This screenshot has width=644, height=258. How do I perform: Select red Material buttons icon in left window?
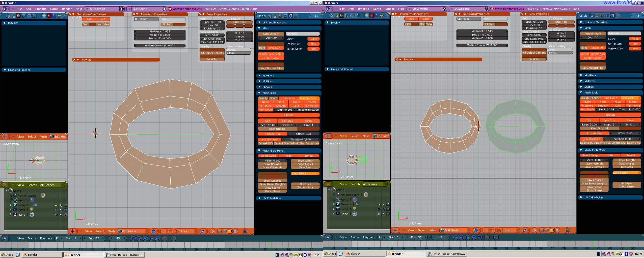click(x=49, y=16)
